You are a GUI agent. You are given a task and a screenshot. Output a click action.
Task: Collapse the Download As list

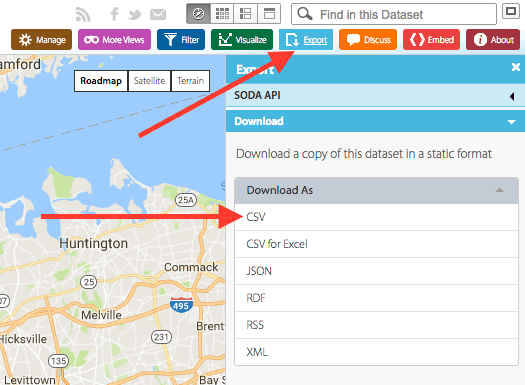(x=376, y=190)
